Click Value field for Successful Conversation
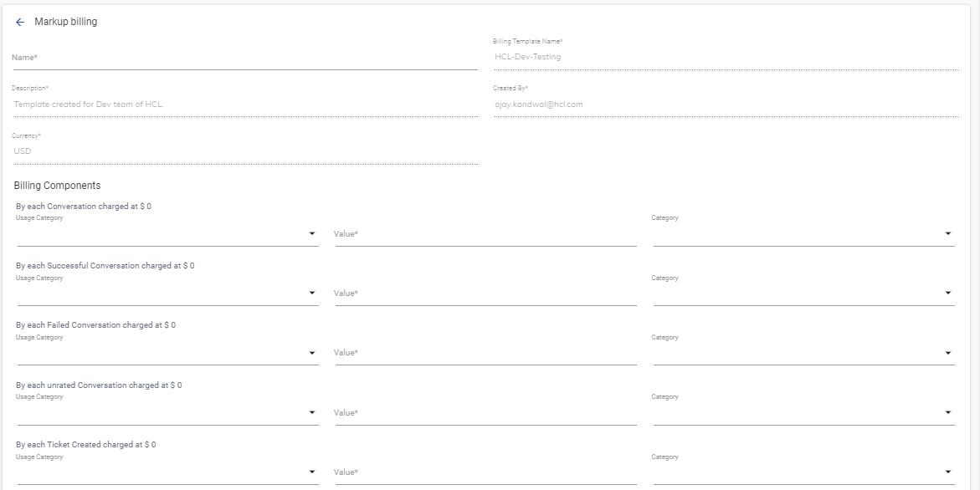This screenshot has height=490, width=980. 485,293
